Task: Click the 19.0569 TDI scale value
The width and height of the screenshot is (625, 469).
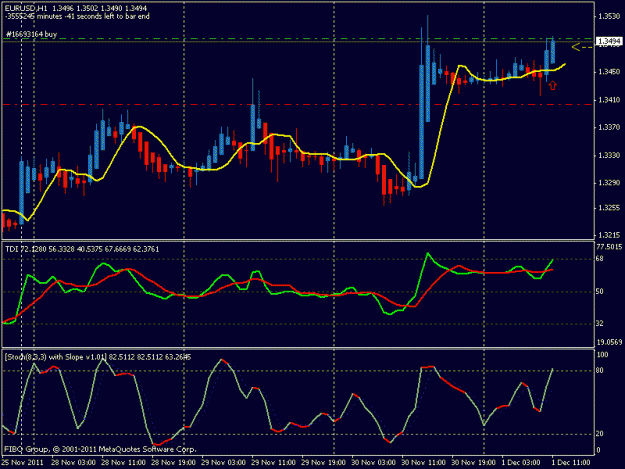Action: click(609, 342)
